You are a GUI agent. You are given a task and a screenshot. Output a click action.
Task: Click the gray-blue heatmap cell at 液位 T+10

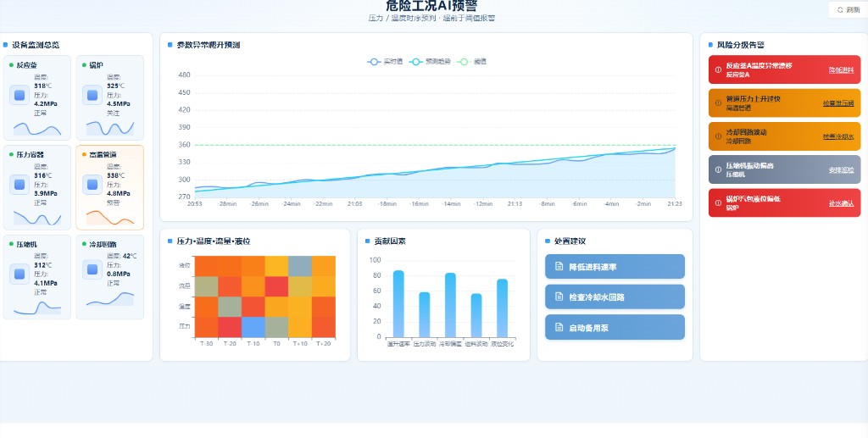(x=300, y=266)
